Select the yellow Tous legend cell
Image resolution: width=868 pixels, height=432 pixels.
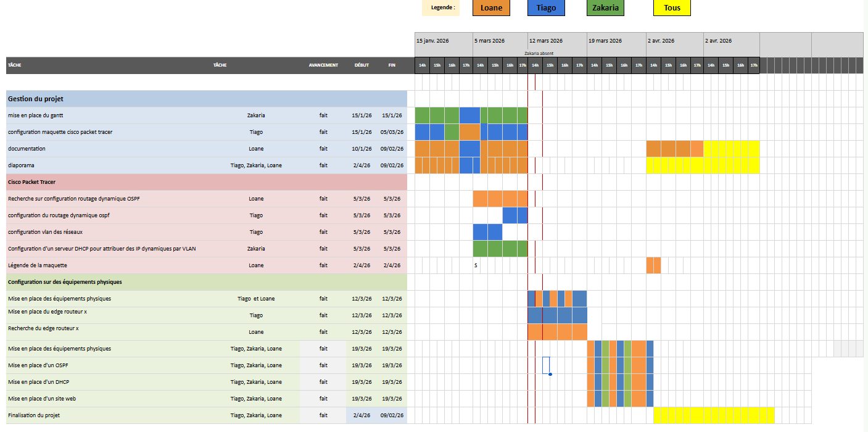(672, 8)
